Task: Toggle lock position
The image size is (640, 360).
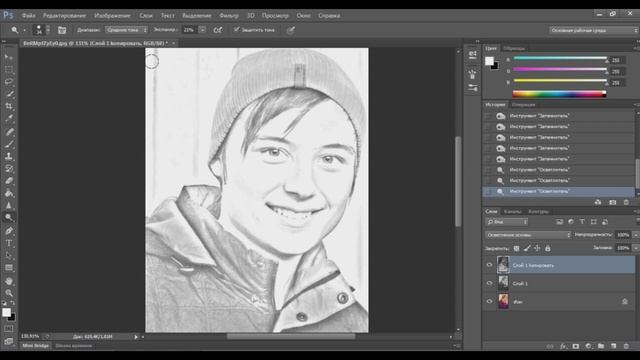Action: pyautogui.click(x=537, y=248)
